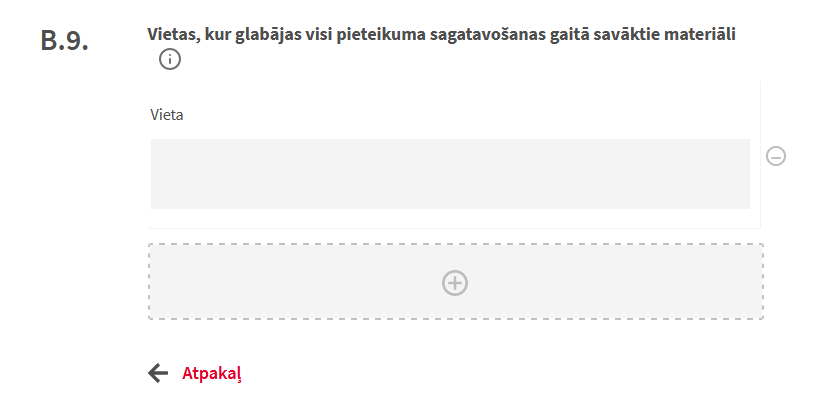The width and height of the screenshot is (818, 410).
Task: Focus the grey input box under Vieta
Action: [450, 174]
